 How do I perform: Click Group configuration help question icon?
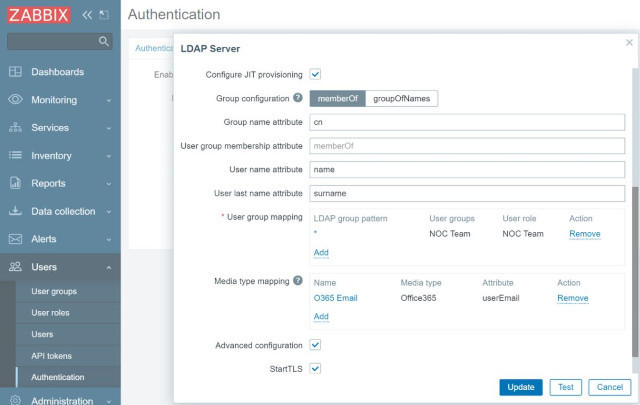click(298, 98)
